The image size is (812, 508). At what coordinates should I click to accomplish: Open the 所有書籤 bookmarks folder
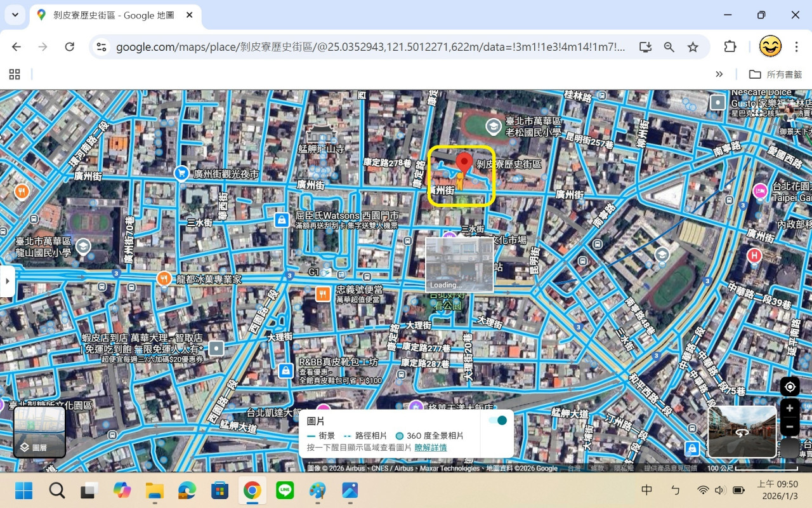pyautogui.click(x=776, y=74)
